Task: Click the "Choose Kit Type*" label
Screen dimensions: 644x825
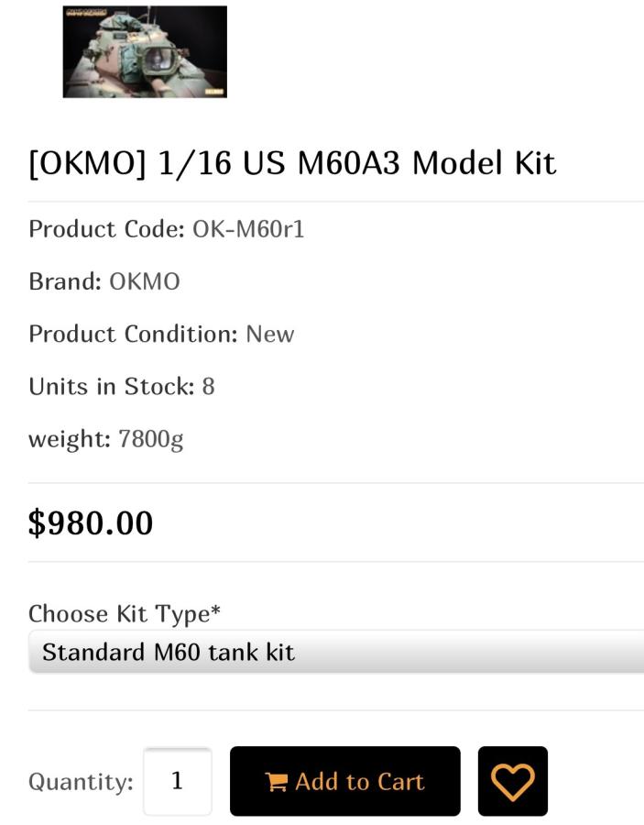Action: click(x=125, y=613)
